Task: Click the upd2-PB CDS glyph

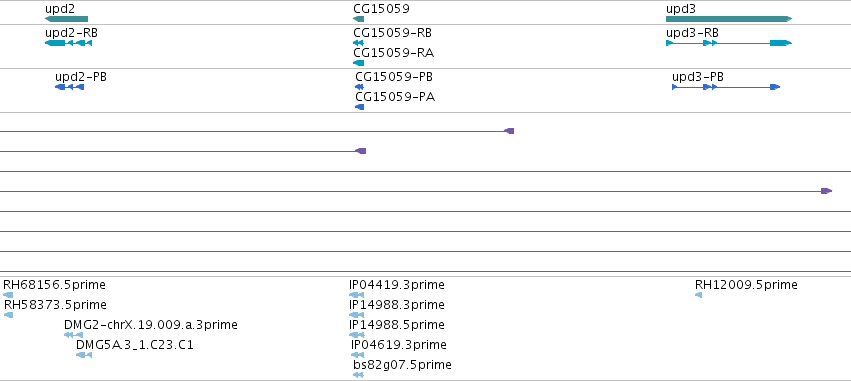Action: [69, 87]
